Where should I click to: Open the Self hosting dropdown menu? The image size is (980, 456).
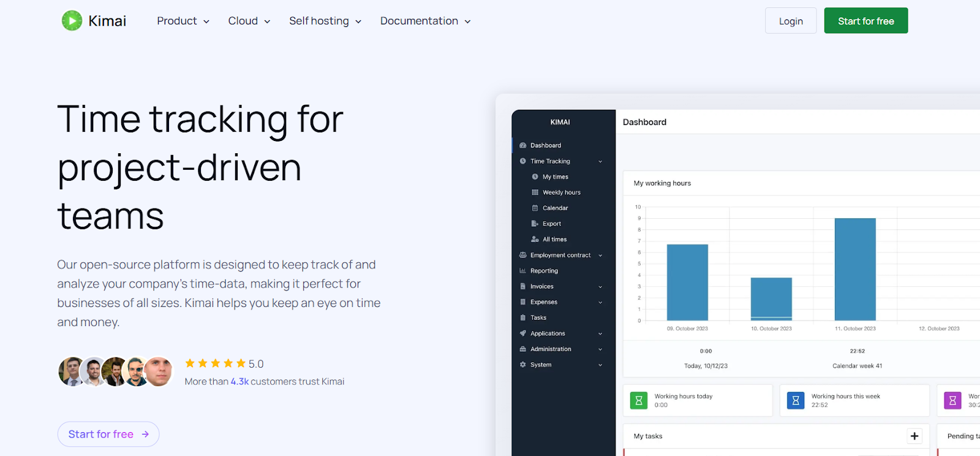click(325, 21)
